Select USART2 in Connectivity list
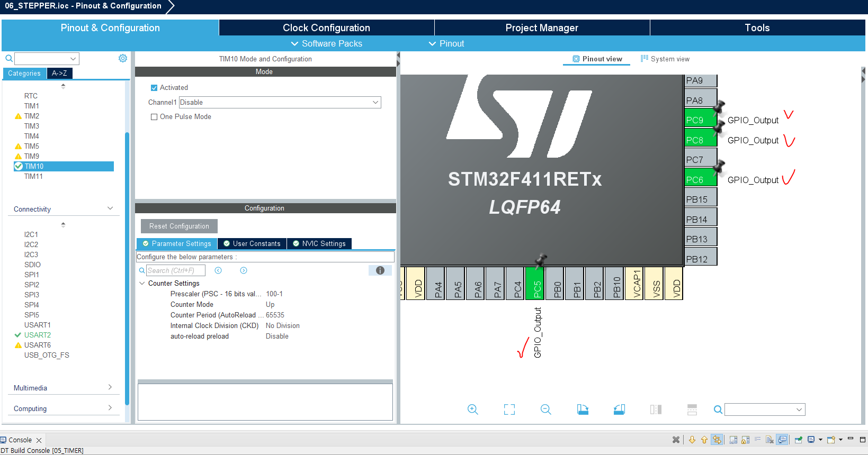This screenshot has width=868, height=455. click(38, 335)
